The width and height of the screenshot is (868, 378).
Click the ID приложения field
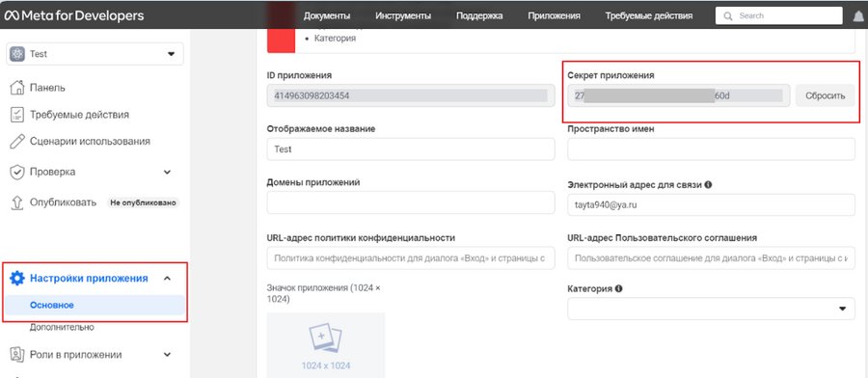[x=411, y=95]
